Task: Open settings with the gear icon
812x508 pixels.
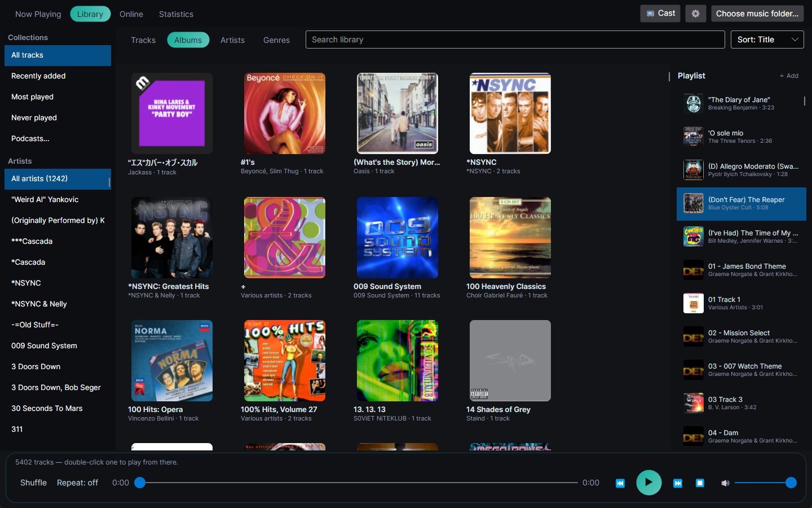Action: point(696,14)
